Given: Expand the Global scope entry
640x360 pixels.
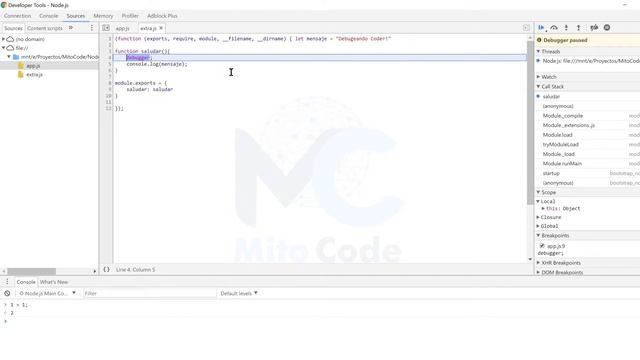Looking at the screenshot, I should pyautogui.click(x=538, y=226).
